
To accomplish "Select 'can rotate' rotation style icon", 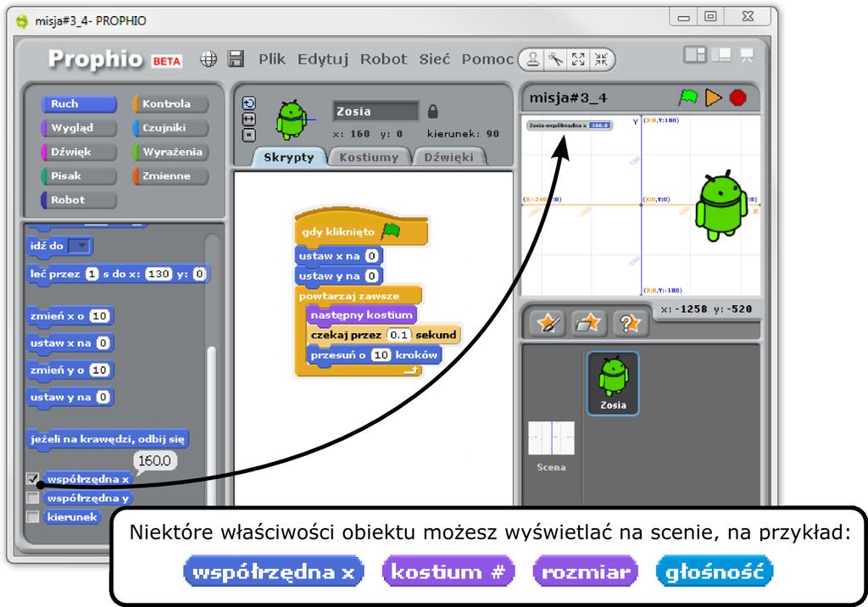I will click(x=249, y=103).
